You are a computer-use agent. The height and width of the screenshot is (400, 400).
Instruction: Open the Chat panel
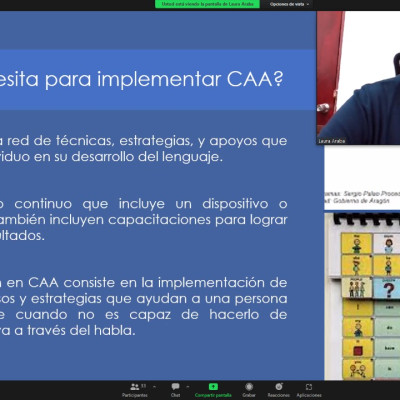(x=175, y=390)
